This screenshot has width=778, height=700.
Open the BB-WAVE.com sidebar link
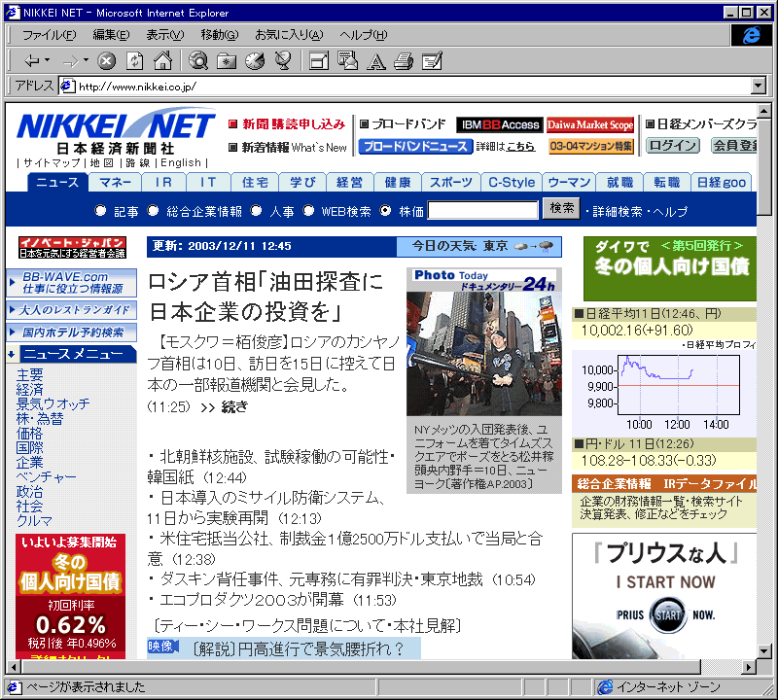(71, 282)
